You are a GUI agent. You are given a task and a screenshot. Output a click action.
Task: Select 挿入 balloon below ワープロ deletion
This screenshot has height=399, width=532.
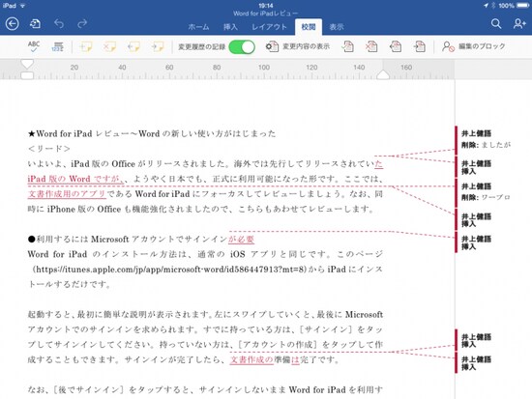[x=476, y=219]
